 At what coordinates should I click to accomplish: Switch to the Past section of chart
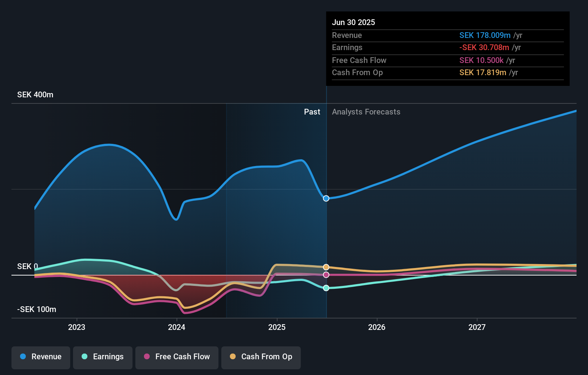tap(312, 112)
